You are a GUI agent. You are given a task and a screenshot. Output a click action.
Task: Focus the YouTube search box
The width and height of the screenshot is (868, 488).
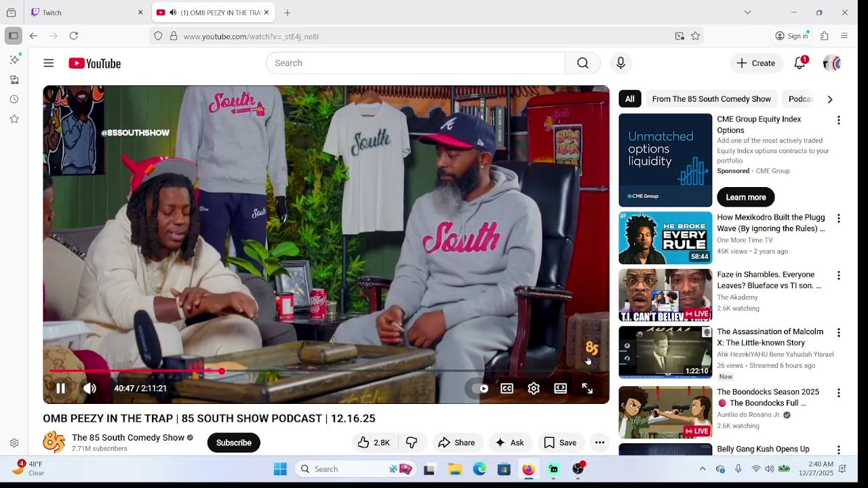pyautogui.click(x=415, y=63)
